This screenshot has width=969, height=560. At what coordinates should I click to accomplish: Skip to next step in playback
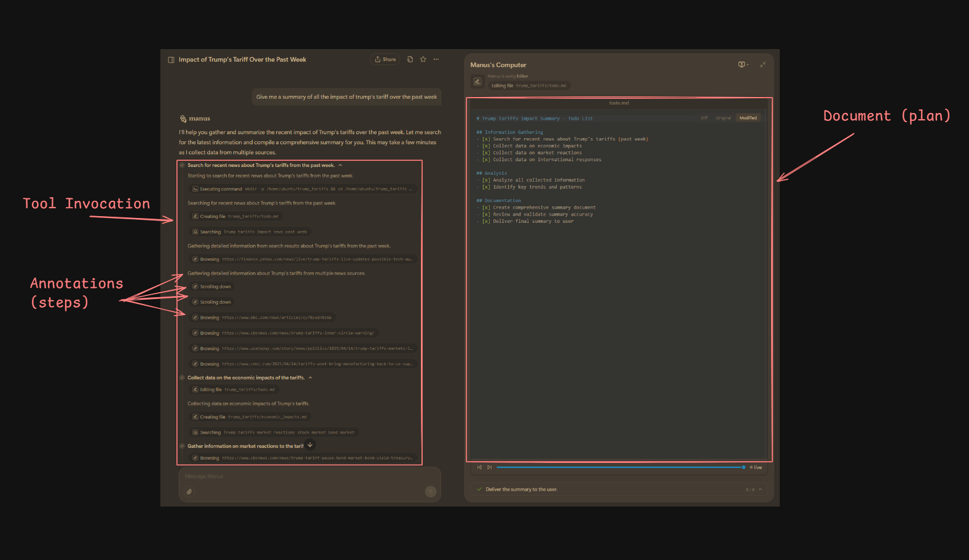point(489,467)
